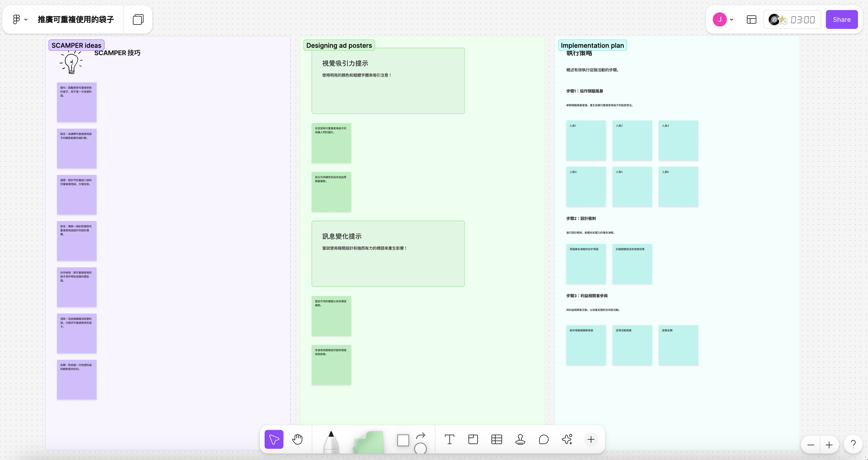
Task: Open more tools plus button
Action: tap(591, 439)
